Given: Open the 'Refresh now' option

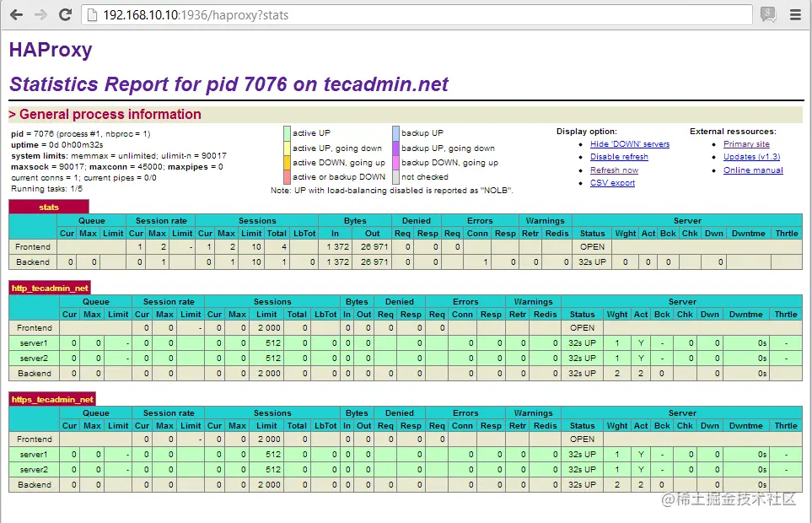Looking at the screenshot, I should coord(614,170).
